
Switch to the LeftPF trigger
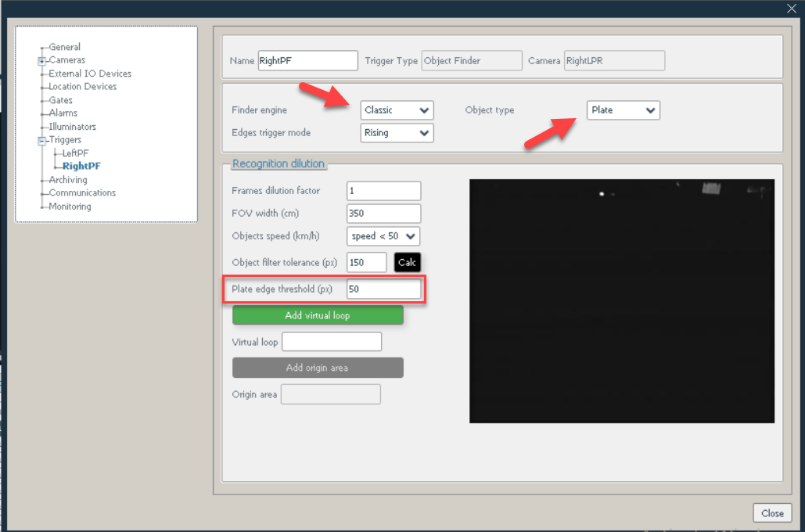[x=74, y=153]
